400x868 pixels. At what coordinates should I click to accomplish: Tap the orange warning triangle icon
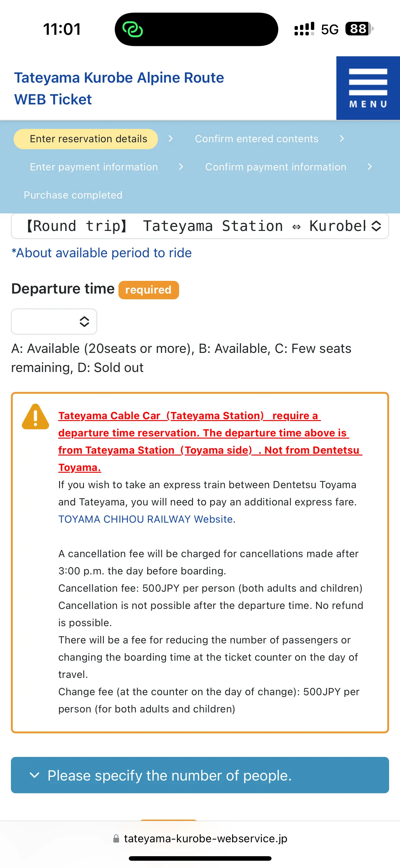coord(35,416)
